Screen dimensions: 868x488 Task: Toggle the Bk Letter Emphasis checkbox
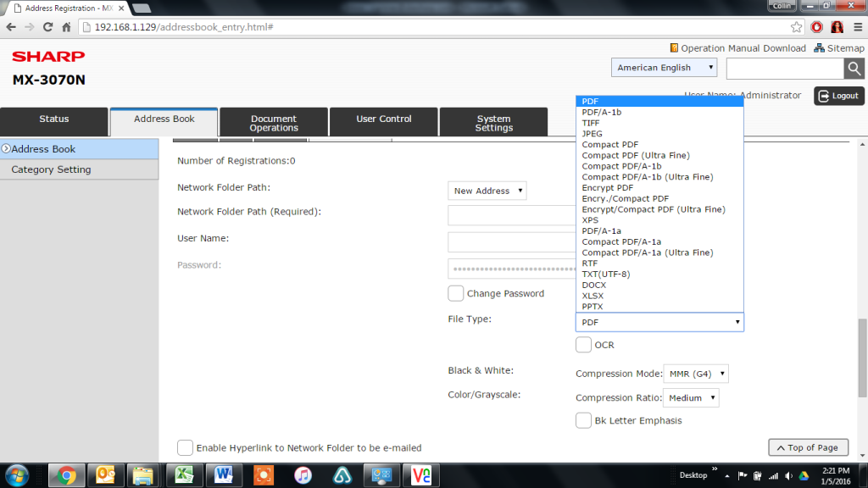tap(583, 420)
